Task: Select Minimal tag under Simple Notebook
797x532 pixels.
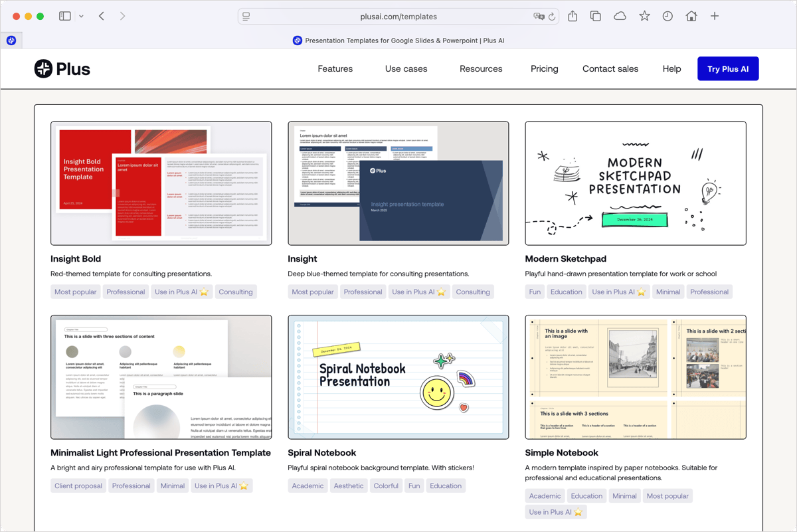Action: tap(625, 495)
